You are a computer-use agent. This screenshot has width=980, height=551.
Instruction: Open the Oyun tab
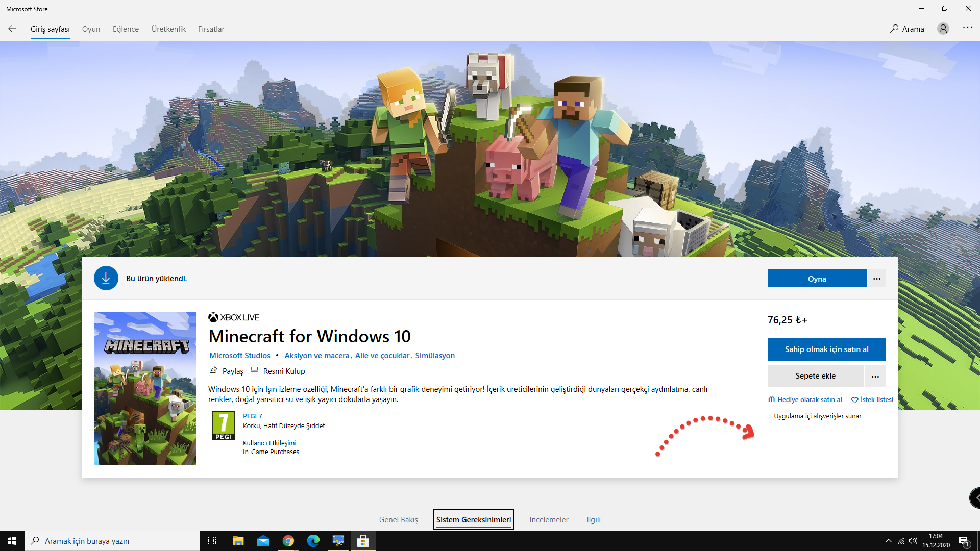(x=91, y=29)
